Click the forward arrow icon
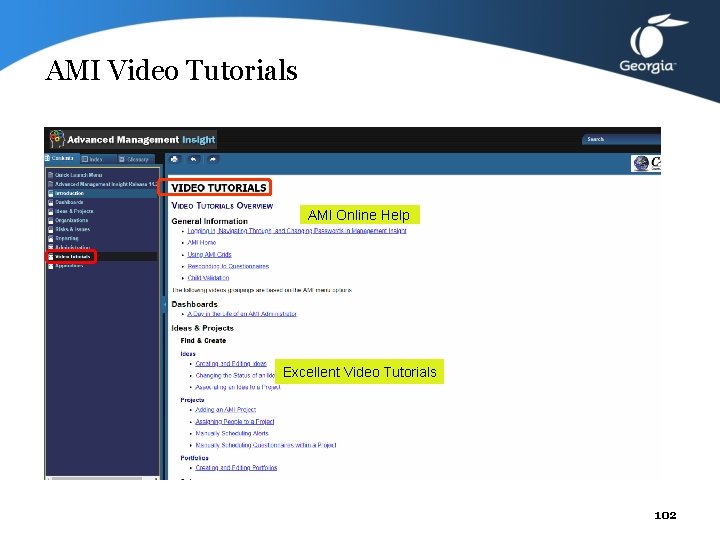 pos(212,159)
